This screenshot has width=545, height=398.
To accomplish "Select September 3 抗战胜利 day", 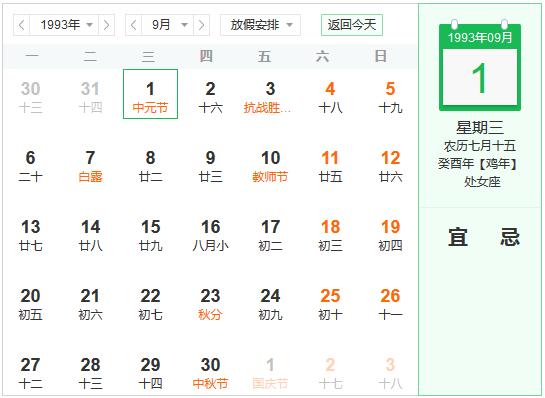I will [270, 97].
